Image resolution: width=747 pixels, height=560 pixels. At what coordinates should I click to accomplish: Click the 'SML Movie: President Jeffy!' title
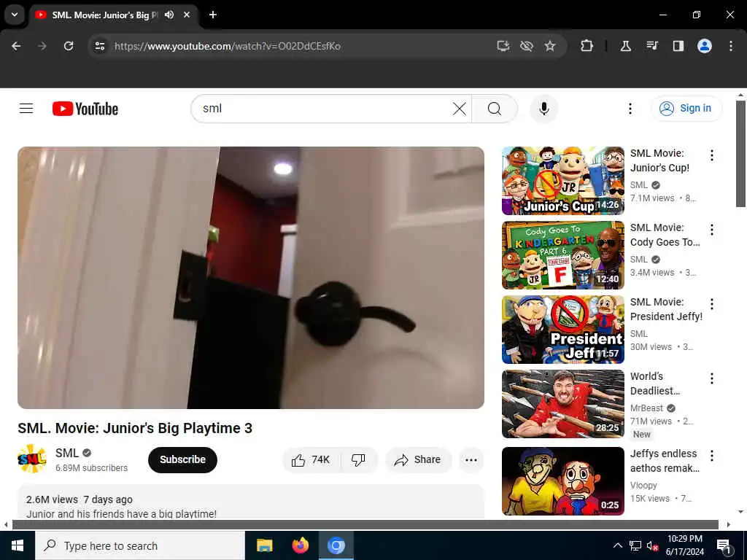(x=666, y=309)
